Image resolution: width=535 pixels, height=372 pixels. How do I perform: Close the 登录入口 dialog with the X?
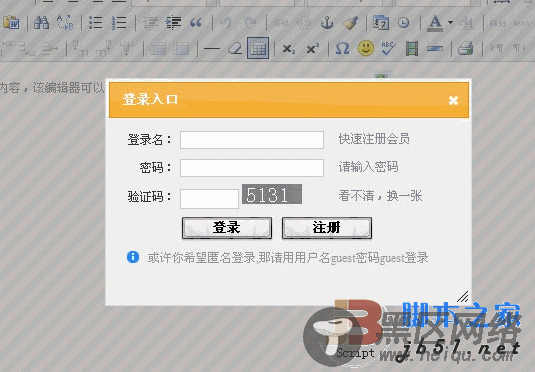click(453, 100)
